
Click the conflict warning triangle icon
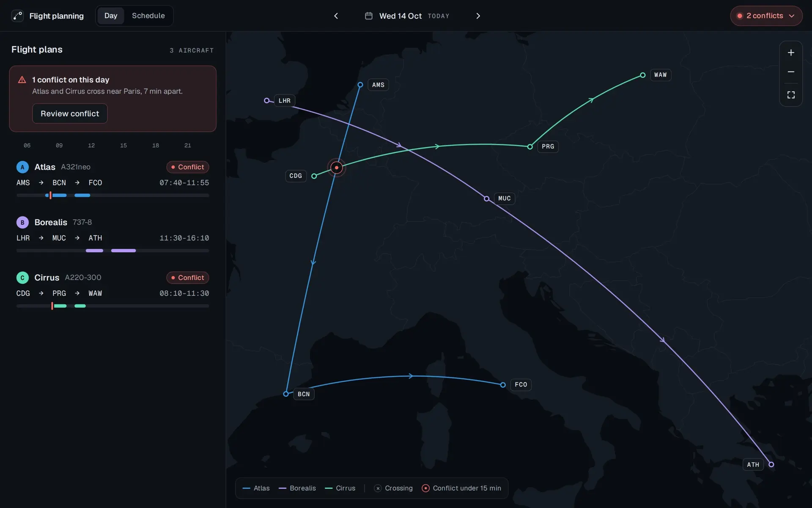22,80
